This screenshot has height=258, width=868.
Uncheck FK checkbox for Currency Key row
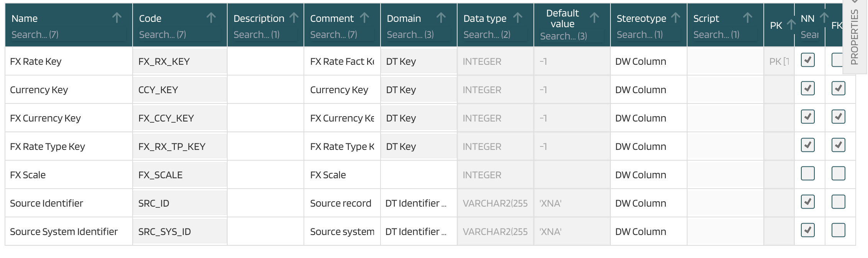838,89
